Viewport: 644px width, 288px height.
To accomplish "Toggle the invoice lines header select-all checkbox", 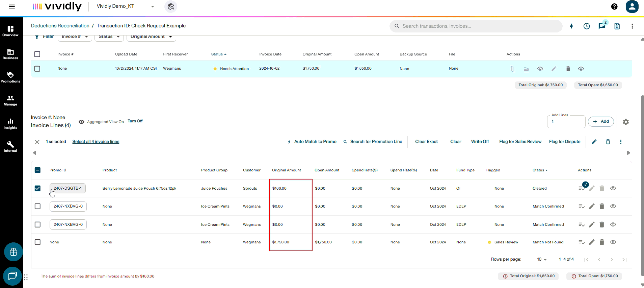I will (37, 170).
